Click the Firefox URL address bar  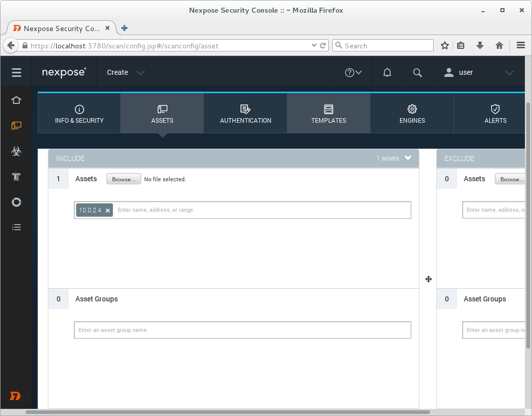point(169,46)
